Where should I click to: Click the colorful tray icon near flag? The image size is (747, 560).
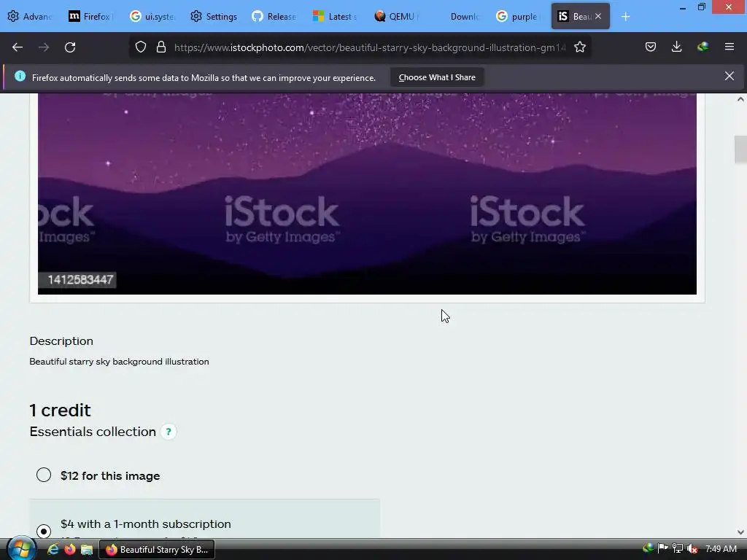pos(649,548)
